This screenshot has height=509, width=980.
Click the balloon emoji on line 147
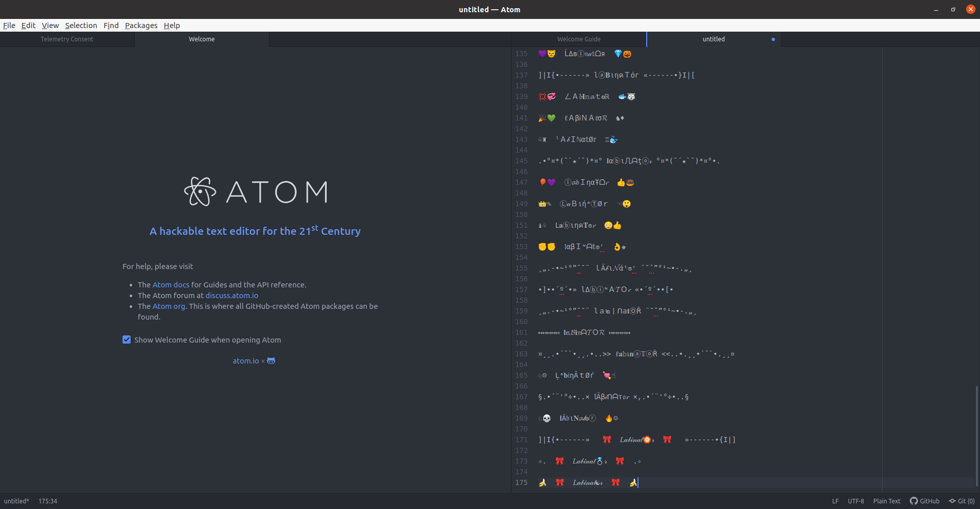[543, 182]
